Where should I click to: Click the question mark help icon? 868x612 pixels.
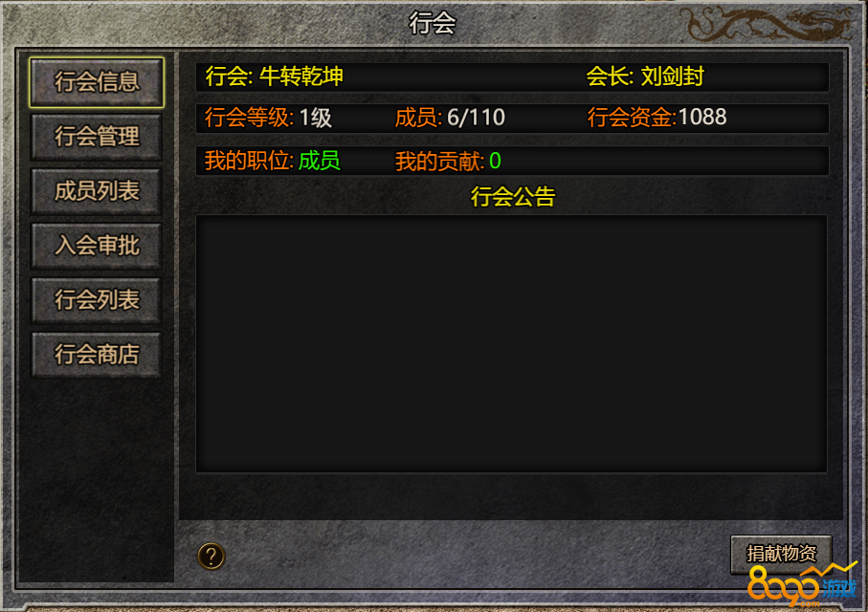pyautogui.click(x=211, y=557)
